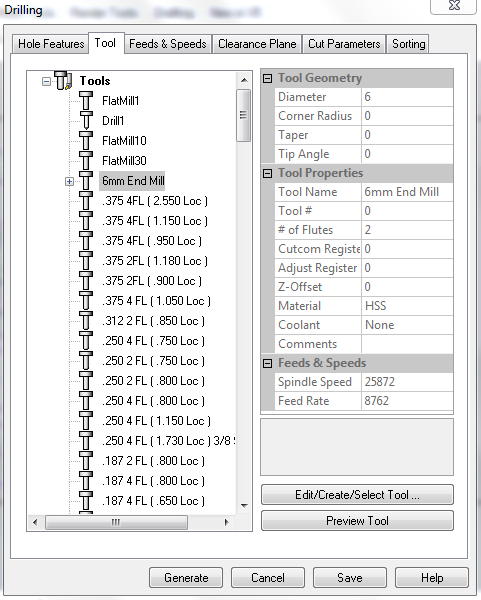The height and width of the screenshot is (600, 481).
Task: Click the Z-Offset value field
Action: 407,287
